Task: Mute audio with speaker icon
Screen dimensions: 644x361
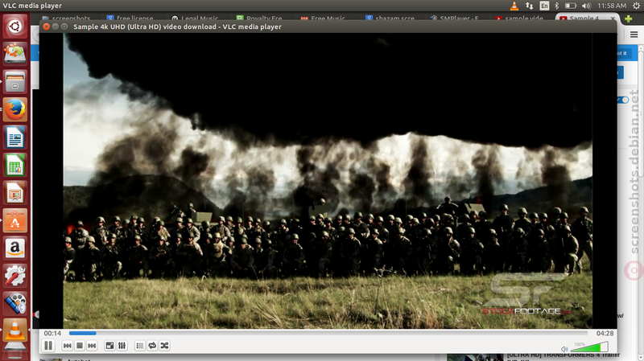Action: point(564,349)
